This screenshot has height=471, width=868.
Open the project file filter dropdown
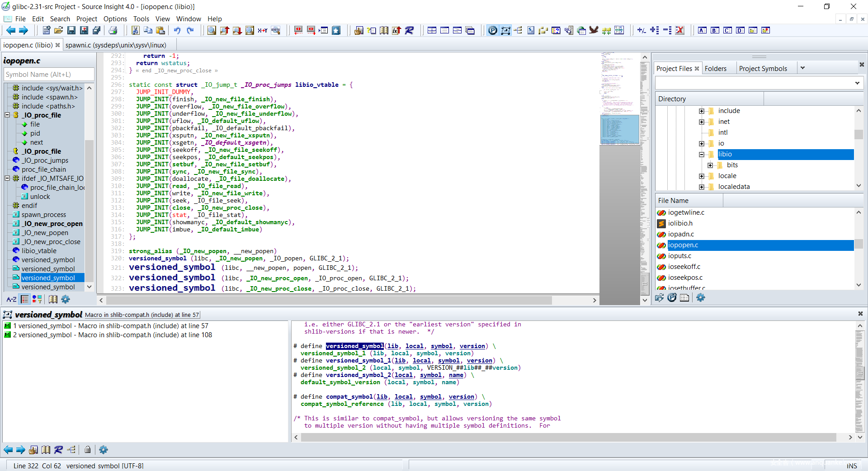pos(857,83)
